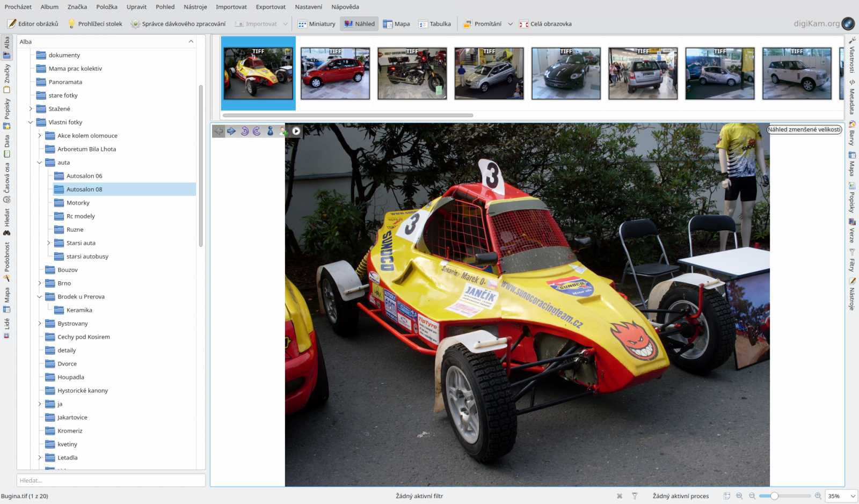Go to next image with the blue forward arrow
Image resolution: width=859 pixels, height=504 pixels.
pyautogui.click(x=231, y=131)
